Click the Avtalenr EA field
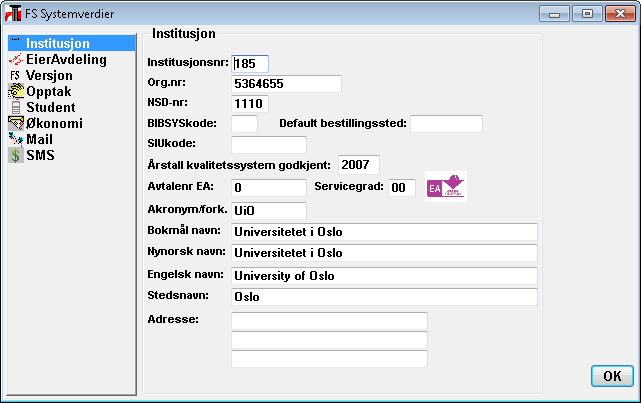Screen dimensions: 641x403 tap(269, 188)
